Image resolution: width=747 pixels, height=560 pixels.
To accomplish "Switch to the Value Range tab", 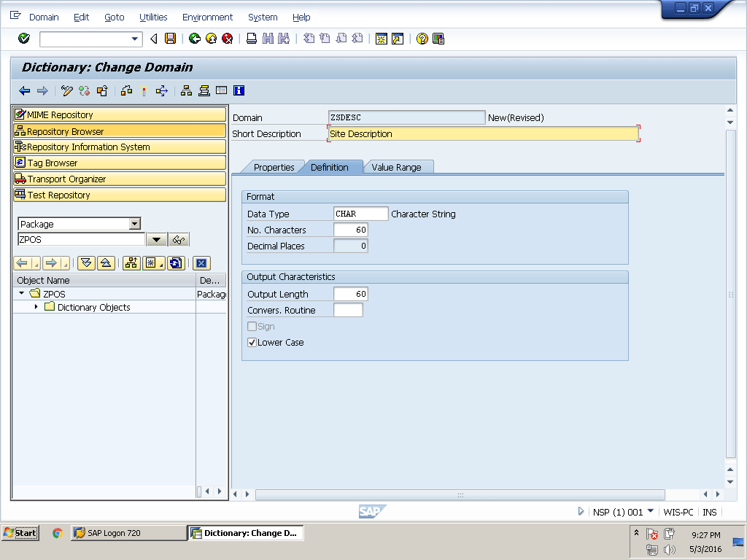I will click(x=396, y=167).
